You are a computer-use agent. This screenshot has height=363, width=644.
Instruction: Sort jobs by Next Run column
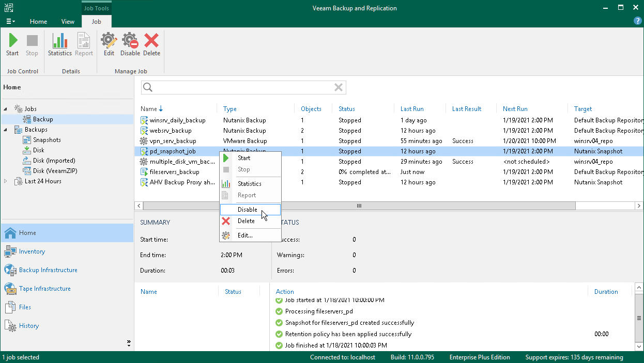(515, 109)
